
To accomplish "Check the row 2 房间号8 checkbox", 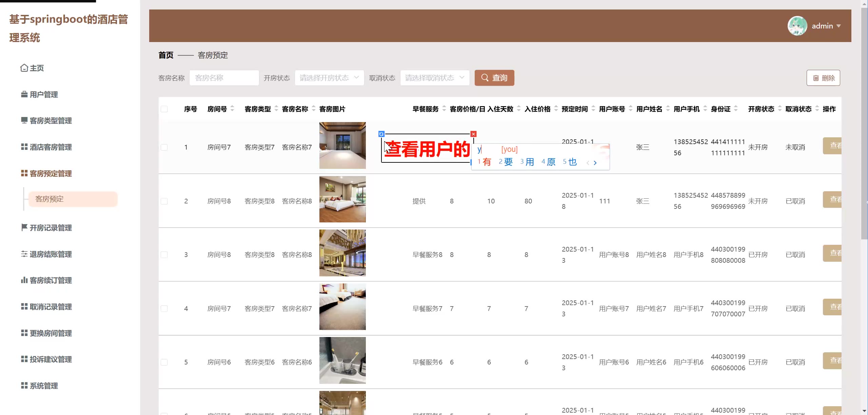I will click(x=164, y=201).
